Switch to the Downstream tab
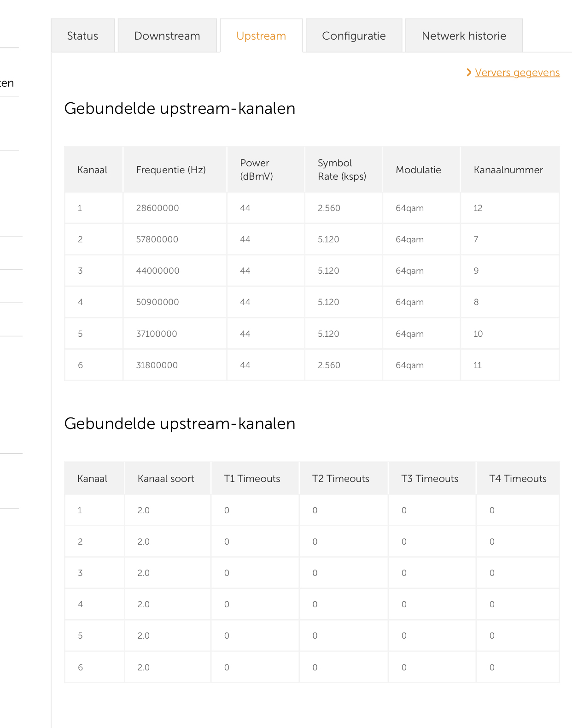 coord(167,36)
